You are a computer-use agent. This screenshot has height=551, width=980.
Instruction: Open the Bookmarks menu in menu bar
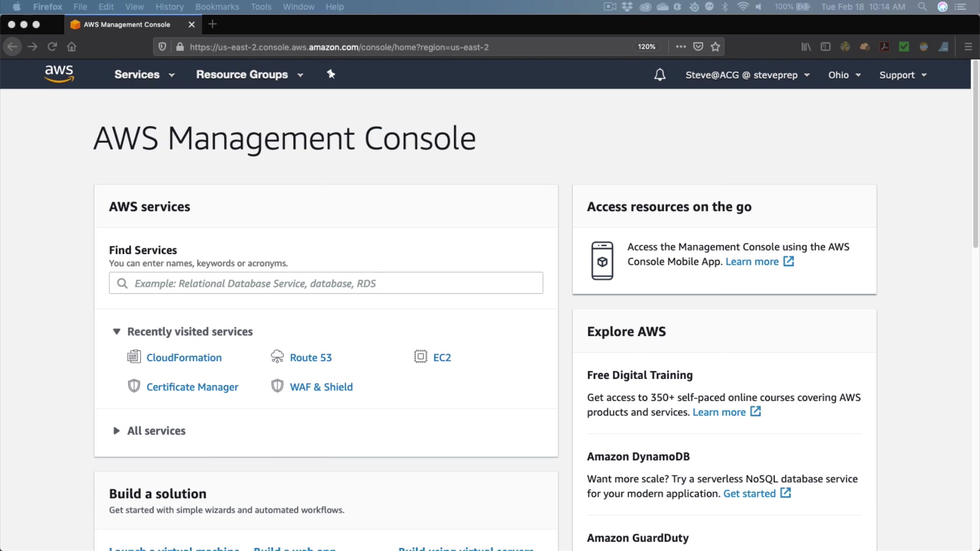217,7
